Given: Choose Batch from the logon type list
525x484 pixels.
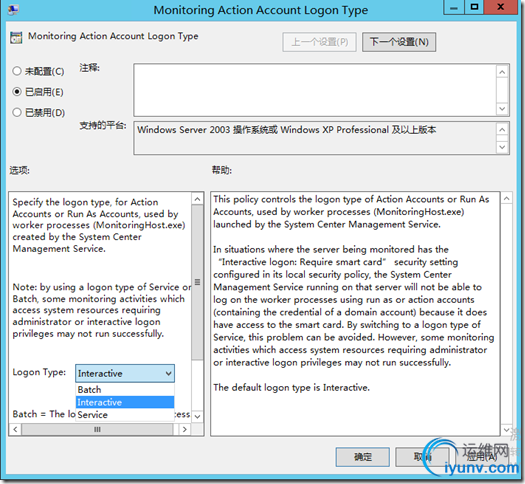Looking at the screenshot, I should click(x=125, y=390).
